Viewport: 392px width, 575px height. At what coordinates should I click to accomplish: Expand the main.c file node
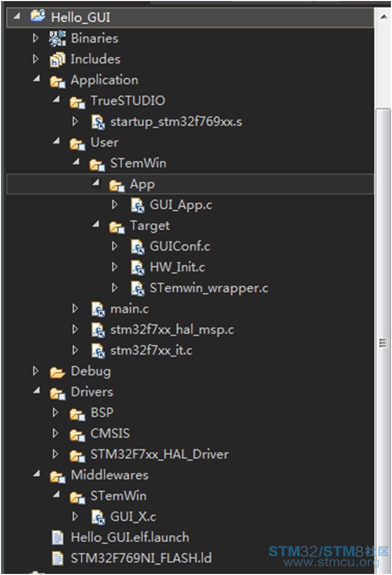pyautogui.click(x=75, y=309)
